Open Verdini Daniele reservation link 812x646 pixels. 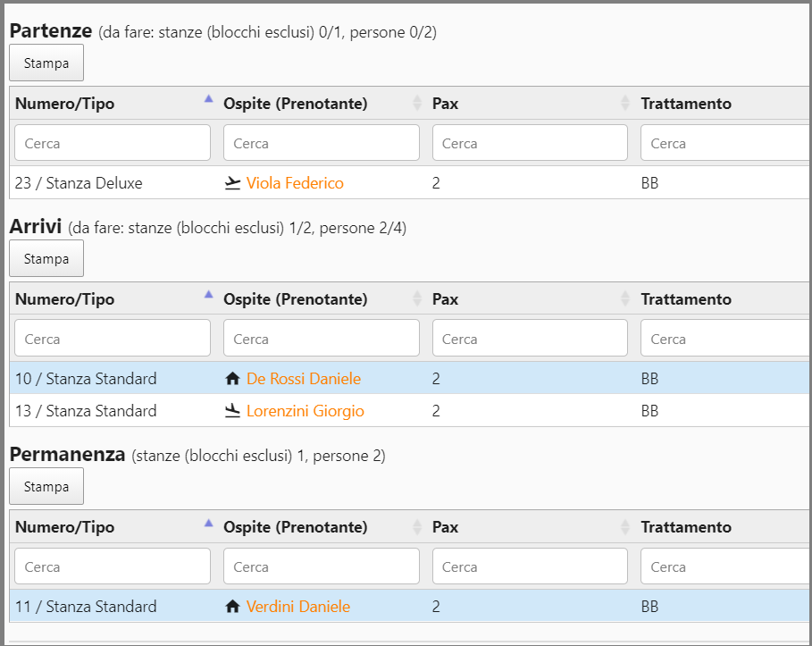pyautogui.click(x=298, y=607)
